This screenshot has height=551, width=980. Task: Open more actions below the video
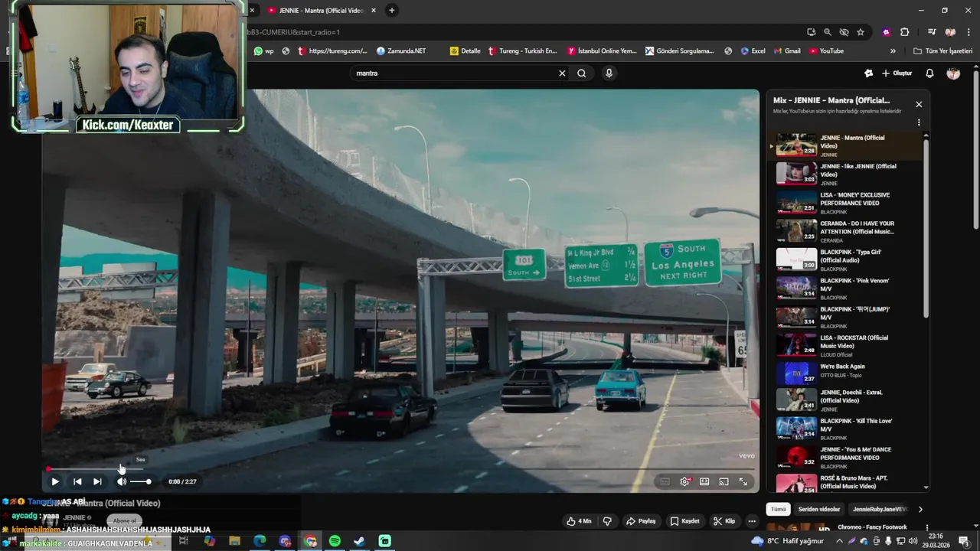(752, 521)
